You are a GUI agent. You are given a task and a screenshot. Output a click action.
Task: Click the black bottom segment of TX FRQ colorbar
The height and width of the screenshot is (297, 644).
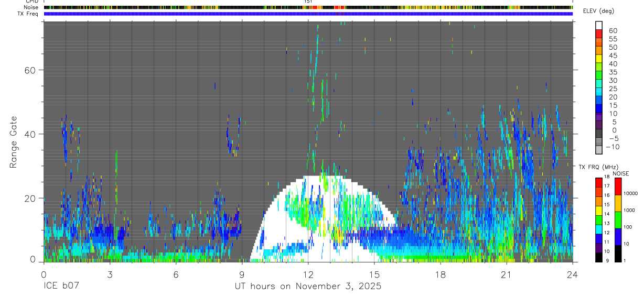coord(598,257)
